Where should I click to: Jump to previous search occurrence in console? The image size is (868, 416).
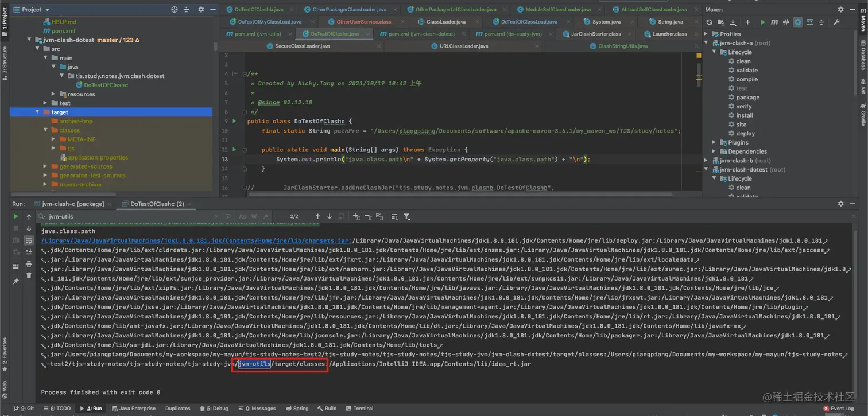[x=317, y=216]
